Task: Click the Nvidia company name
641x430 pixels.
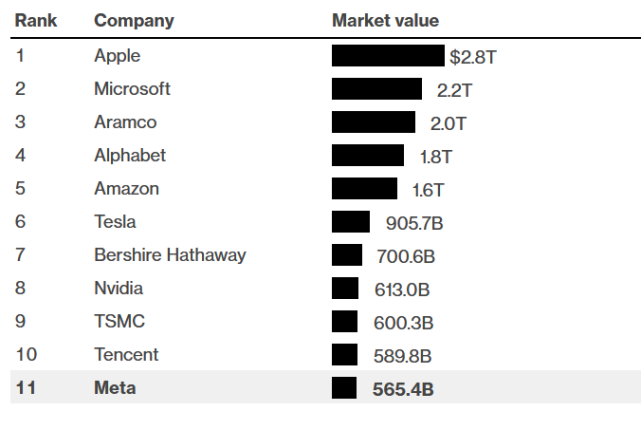Action: [118, 288]
